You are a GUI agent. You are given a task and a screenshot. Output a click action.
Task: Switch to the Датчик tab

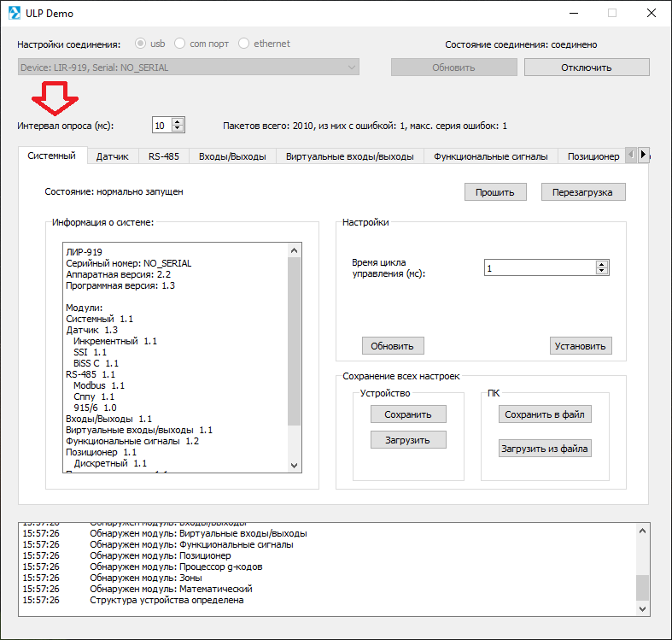pyautogui.click(x=112, y=156)
